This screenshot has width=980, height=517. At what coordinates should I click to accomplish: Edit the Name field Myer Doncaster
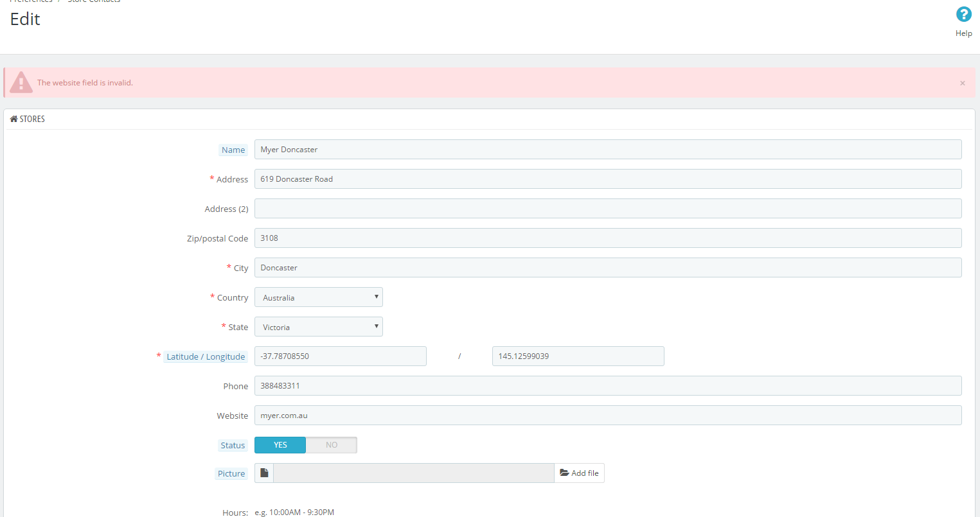click(x=608, y=150)
